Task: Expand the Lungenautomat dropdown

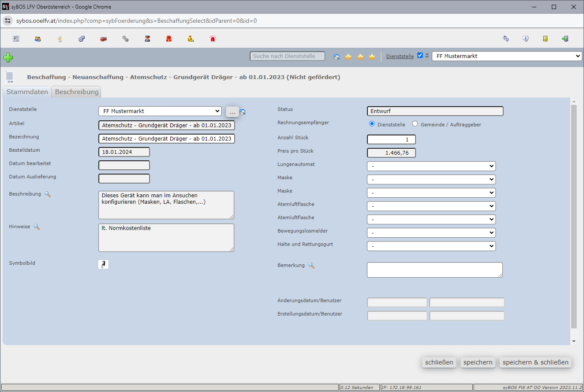Action: [x=431, y=166]
